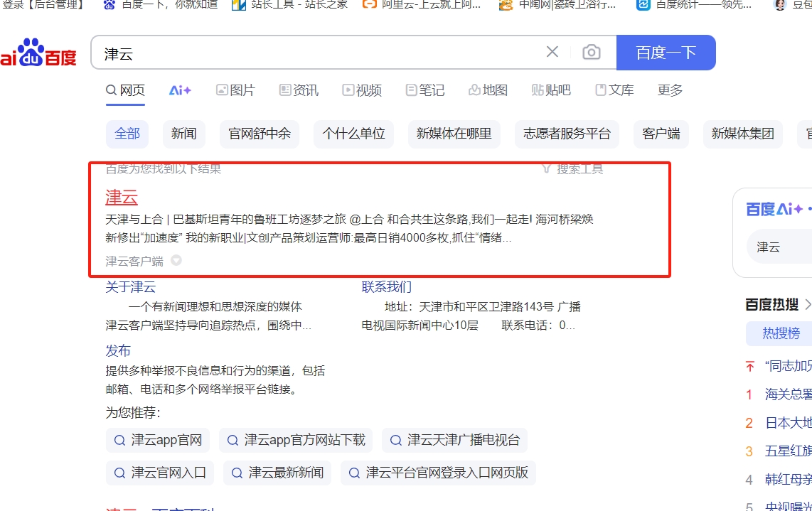
Task: Select the 新媒体集团 filter chip
Action: point(742,134)
